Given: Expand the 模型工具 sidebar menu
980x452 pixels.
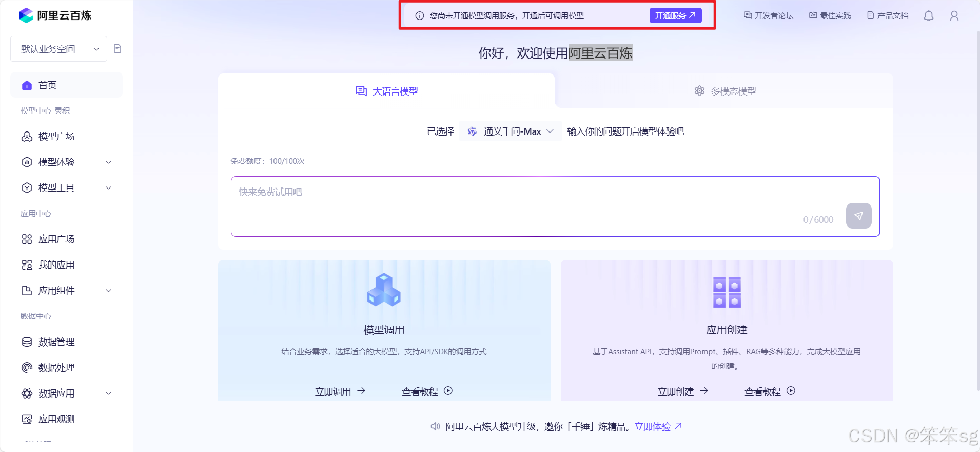Looking at the screenshot, I should point(66,188).
